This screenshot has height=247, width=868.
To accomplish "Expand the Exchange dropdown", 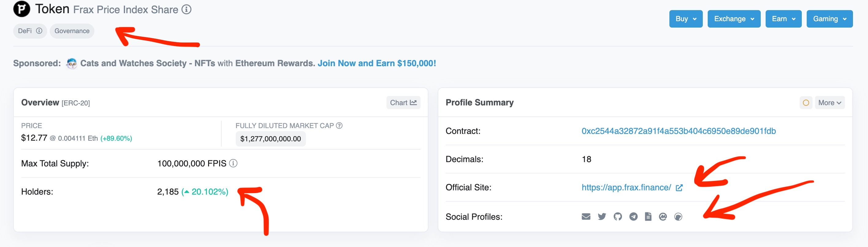I will tap(734, 19).
